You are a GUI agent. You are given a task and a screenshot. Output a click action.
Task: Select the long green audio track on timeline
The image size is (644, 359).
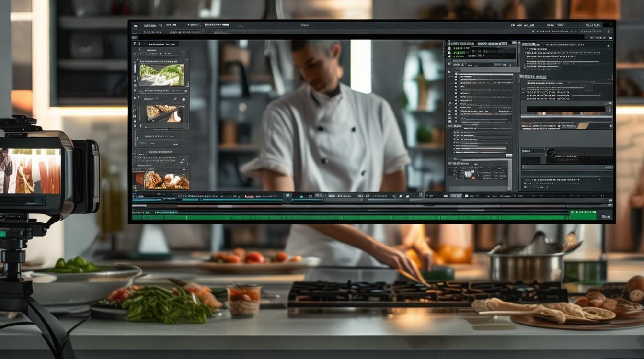pyautogui.click(x=350, y=217)
